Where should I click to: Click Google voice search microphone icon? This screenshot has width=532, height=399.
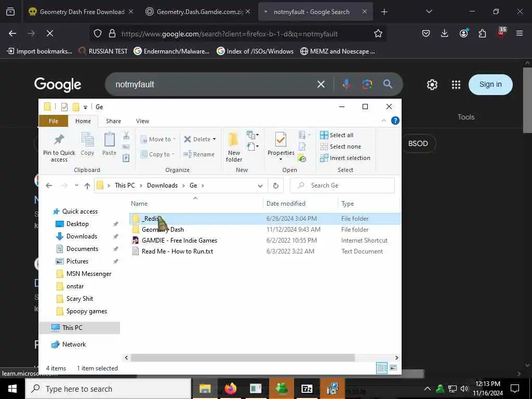coord(346,84)
